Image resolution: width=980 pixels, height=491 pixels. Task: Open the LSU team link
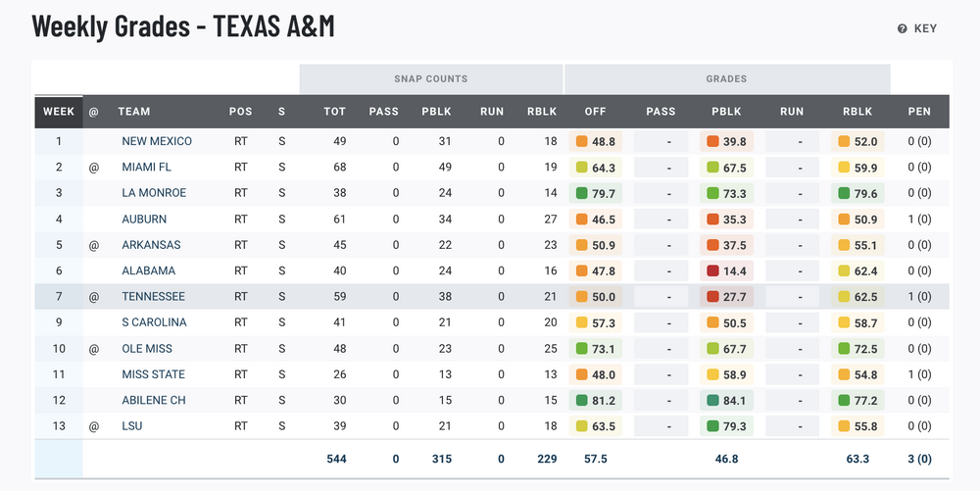[x=132, y=426]
